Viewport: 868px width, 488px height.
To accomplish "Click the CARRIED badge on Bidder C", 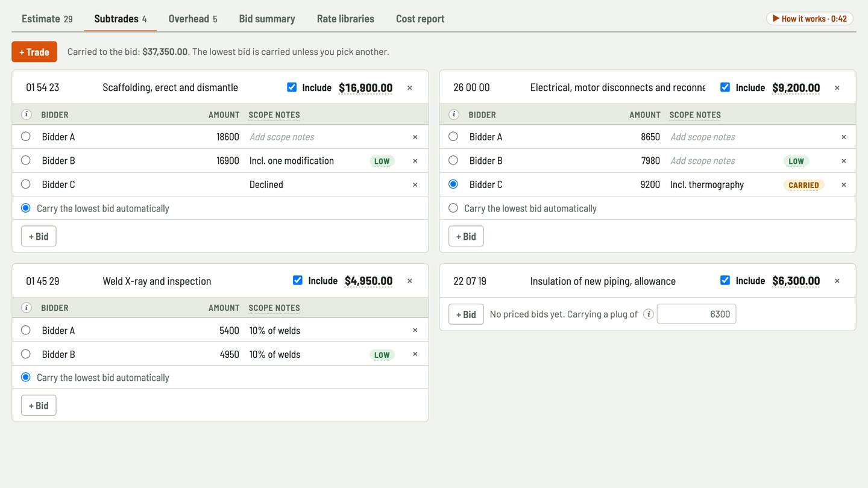I will [x=804, y=185].
